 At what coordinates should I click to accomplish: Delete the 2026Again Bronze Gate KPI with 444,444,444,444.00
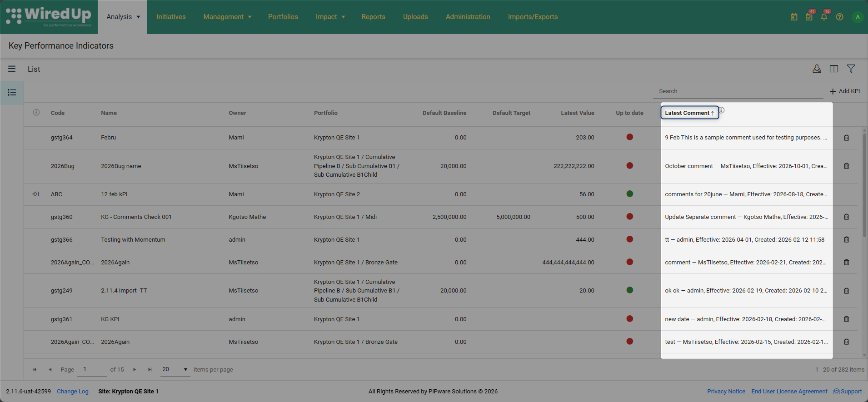846,262
